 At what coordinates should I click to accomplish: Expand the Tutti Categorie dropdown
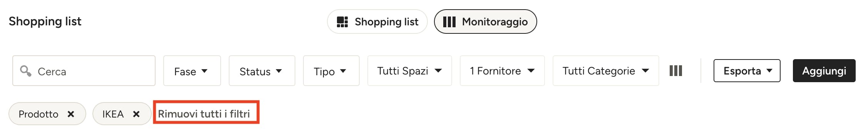[606, 71]
